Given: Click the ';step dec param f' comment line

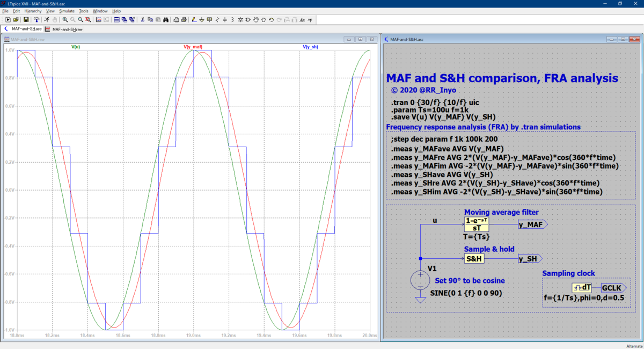Looking at the screenshot, I should [x=445, y=139].
